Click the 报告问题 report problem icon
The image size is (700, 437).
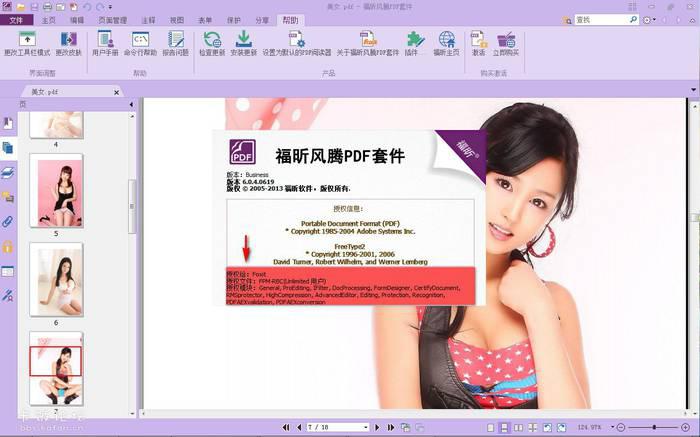(x=175, y=39)
